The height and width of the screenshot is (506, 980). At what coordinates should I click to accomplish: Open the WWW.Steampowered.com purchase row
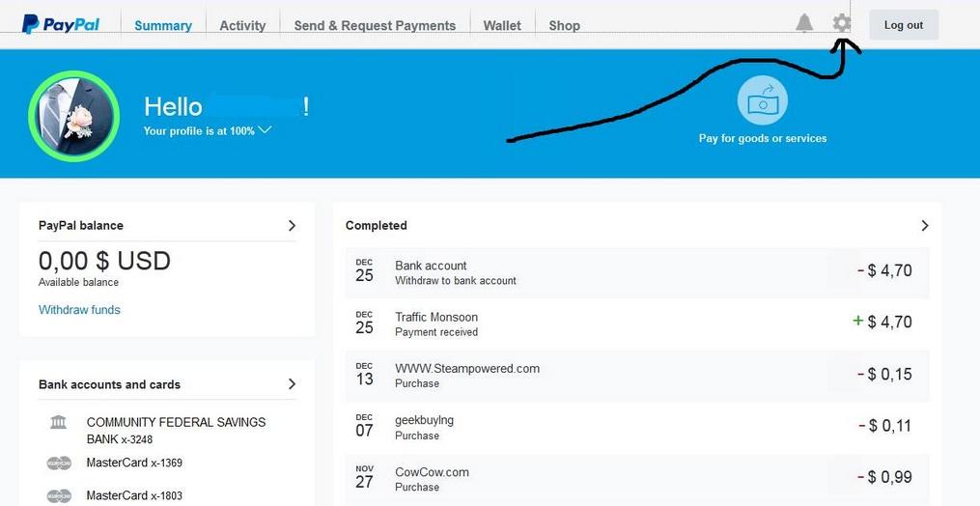pos(637,376)
